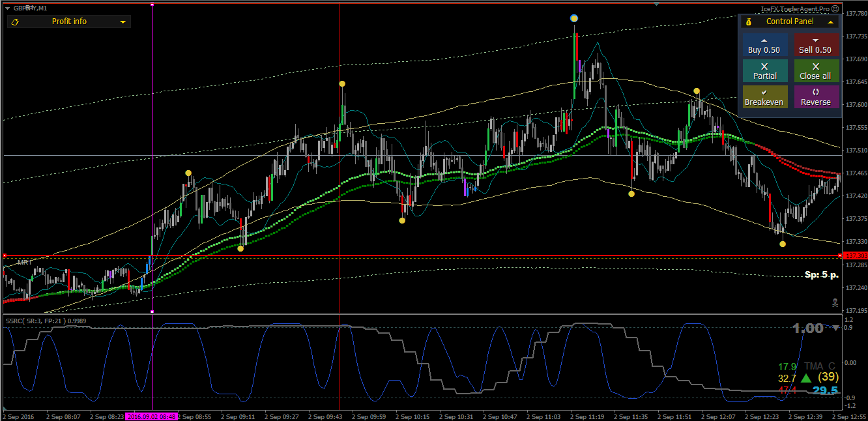Click the Reverse button
The height and width of the screenshot is (421, 868).
click(815, 97)
